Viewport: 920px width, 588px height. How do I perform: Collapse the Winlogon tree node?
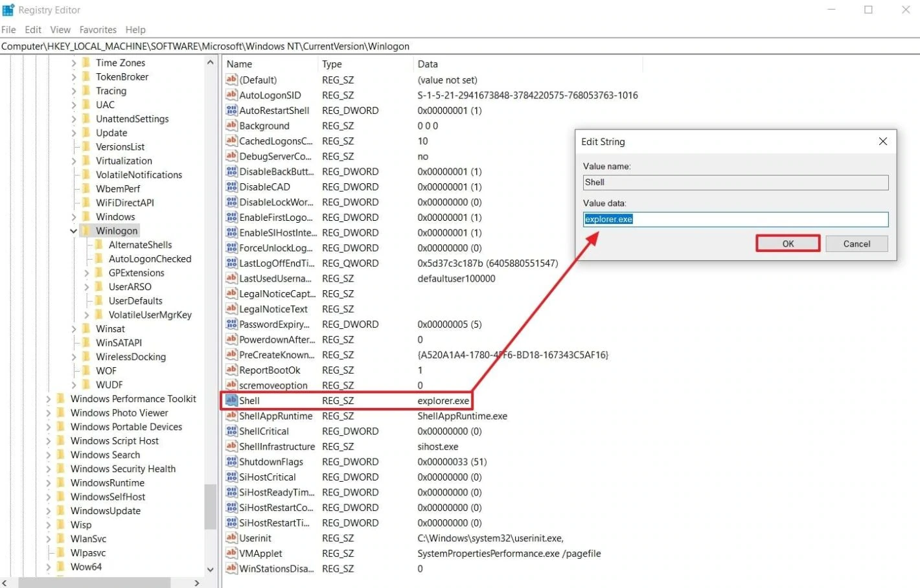pos(74,231)
